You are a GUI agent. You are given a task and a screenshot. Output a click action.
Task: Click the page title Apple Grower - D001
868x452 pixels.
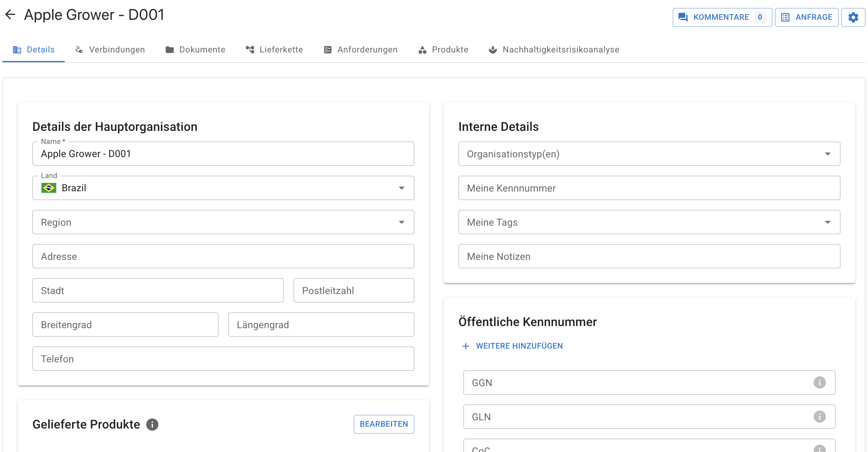[94, 15]
